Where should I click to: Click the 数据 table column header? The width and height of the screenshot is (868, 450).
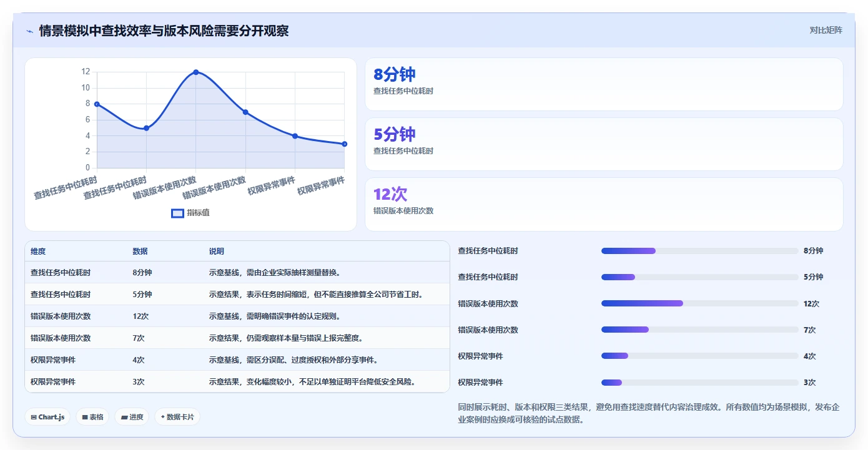click(140, 252)
